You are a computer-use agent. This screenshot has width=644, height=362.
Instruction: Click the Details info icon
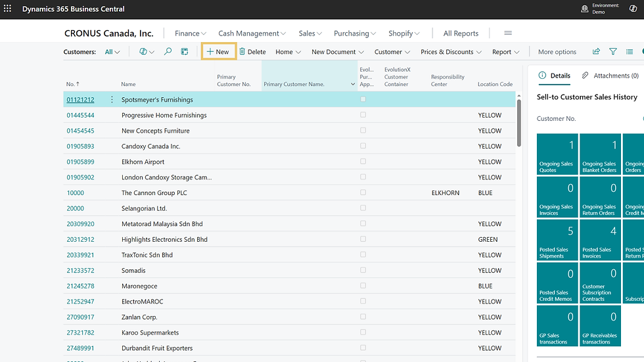[542, 75]
